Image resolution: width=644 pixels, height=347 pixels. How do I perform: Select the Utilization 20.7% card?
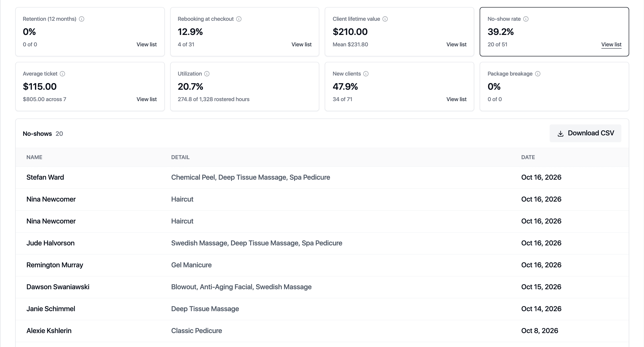click(245, 87)
